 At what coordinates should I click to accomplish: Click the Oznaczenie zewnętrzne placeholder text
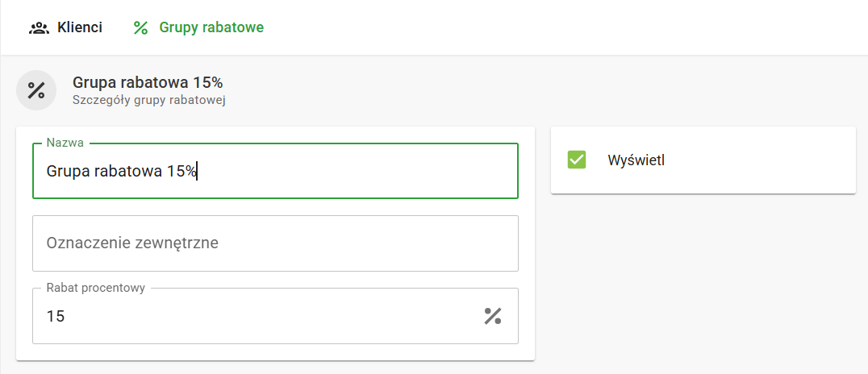coord(132,243)
